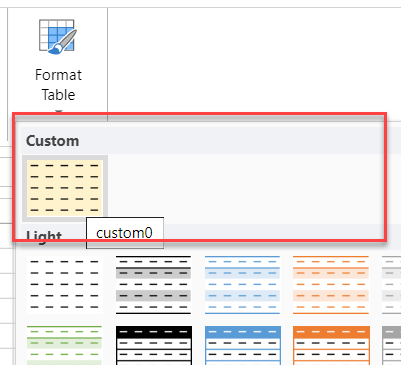Click the Format Table text label
This screenshot has height=365, width=401.
pyautogui.click(x=58, y=85)
